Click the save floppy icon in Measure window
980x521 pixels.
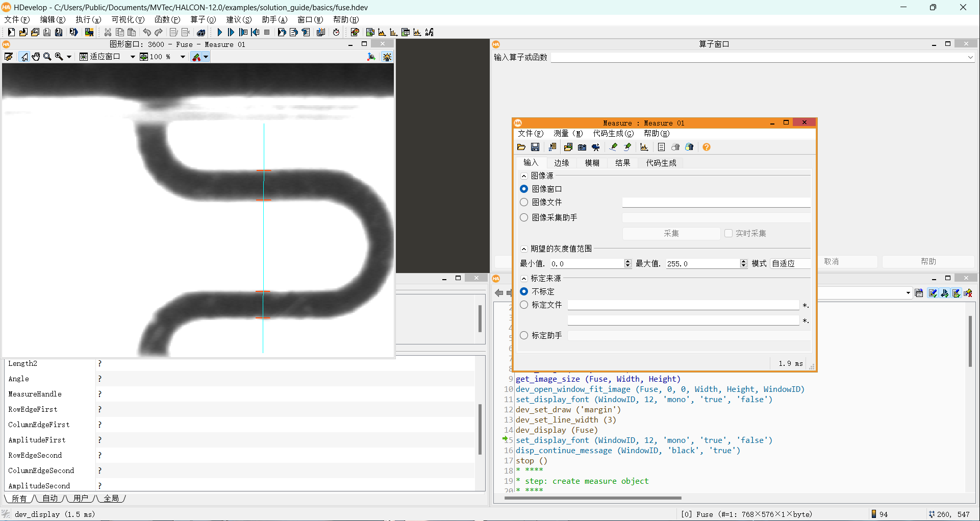point(535,147)
